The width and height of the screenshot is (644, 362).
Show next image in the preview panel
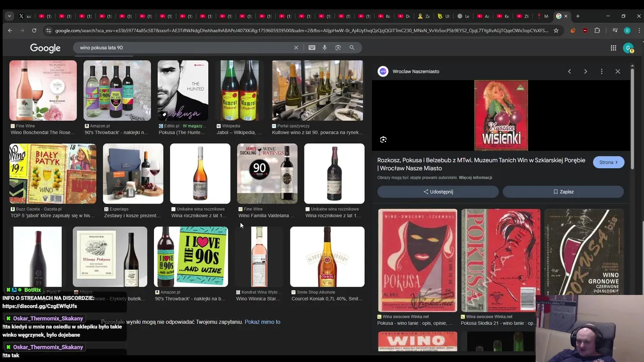pos(586,71)
